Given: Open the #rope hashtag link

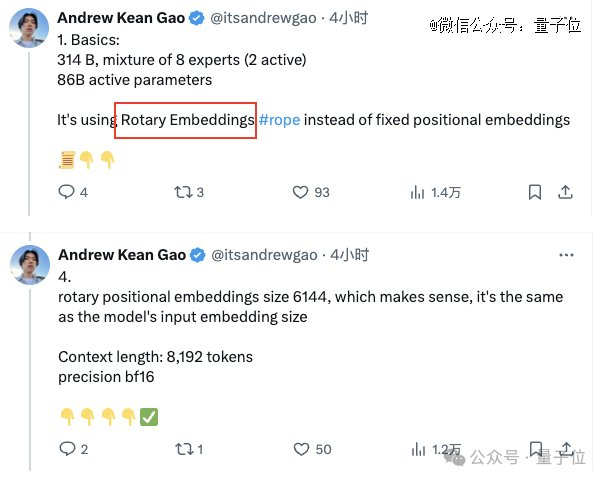Looking at the screenshot, I should coord(278,120).
